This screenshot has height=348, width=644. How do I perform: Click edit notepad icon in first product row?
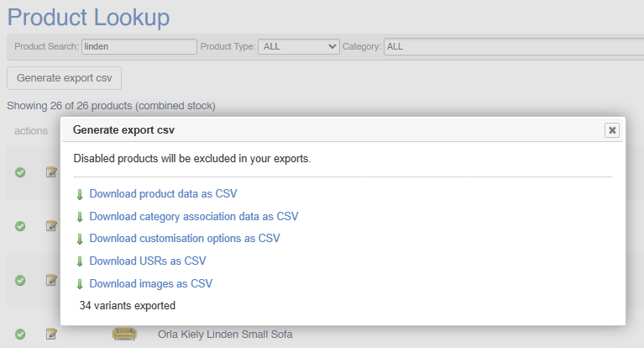(x=51, y=172)
